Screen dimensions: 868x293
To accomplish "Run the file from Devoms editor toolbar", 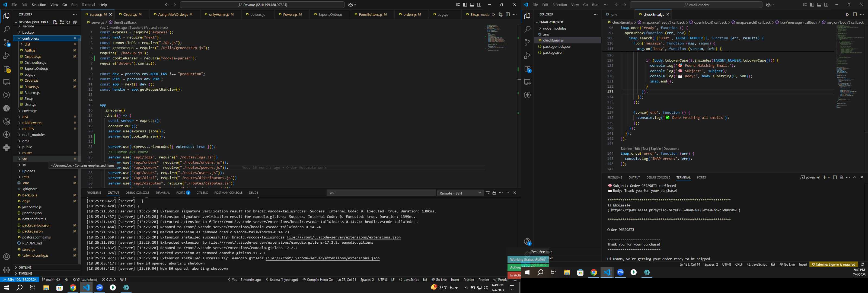I will click(493, 14).
